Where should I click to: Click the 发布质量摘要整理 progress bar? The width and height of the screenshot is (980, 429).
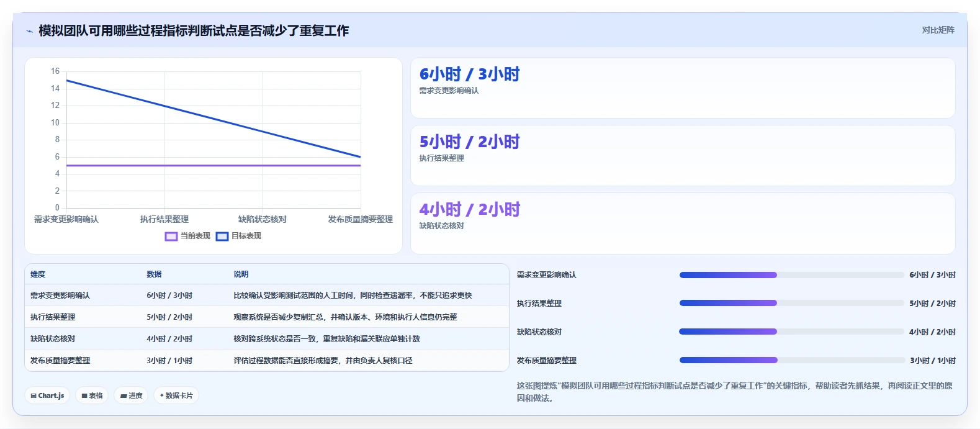792,361
